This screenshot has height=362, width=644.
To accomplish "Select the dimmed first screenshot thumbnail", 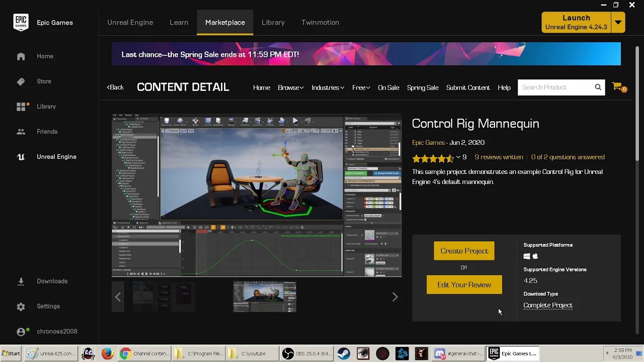I will point(163,297).
